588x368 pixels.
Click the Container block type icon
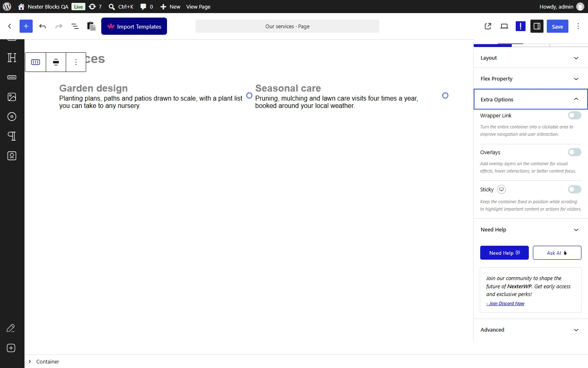coord(36,62)
